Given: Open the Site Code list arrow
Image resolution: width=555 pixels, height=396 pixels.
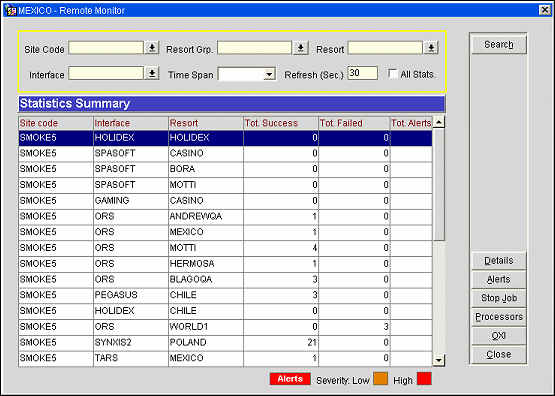Looking at the screenshot, I should pyautogui.click(x=152, y=48).
